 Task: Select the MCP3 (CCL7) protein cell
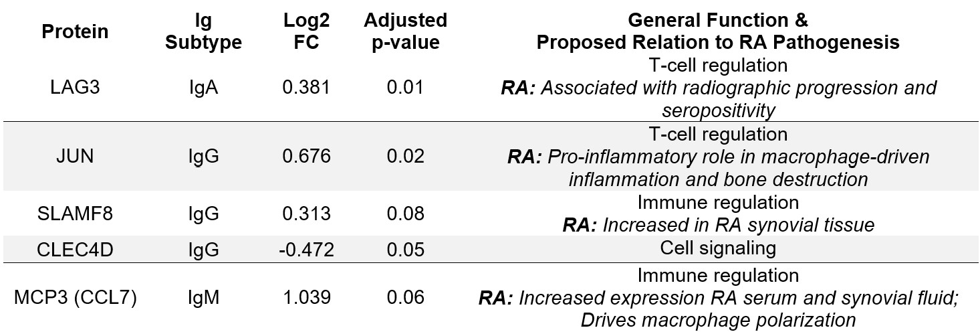[x=76, y=297]
